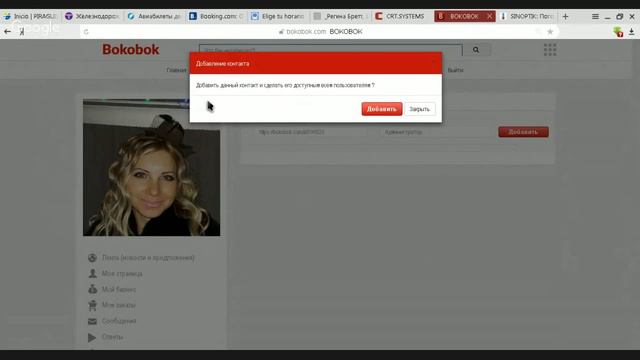This screenshot has width=640, height=360.
Task: Open the Мои заказы sidebar link
Action: 118,305
